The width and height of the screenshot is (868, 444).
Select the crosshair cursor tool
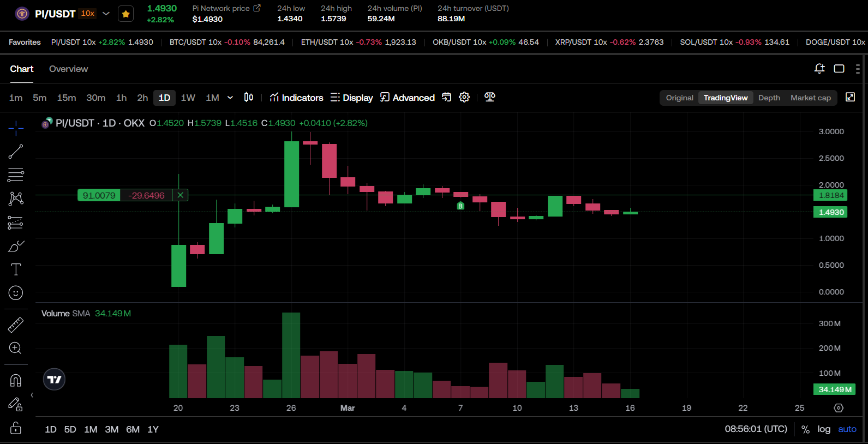(x=16, y=128)
